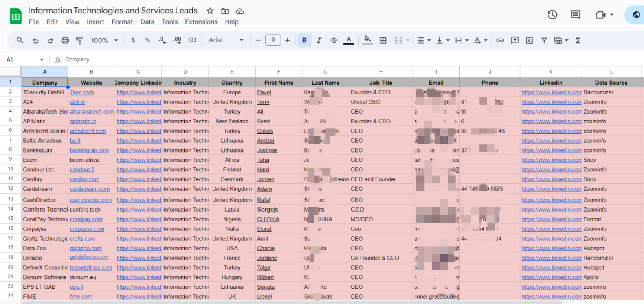Open the 7sec.com website link

coord(82,92)
